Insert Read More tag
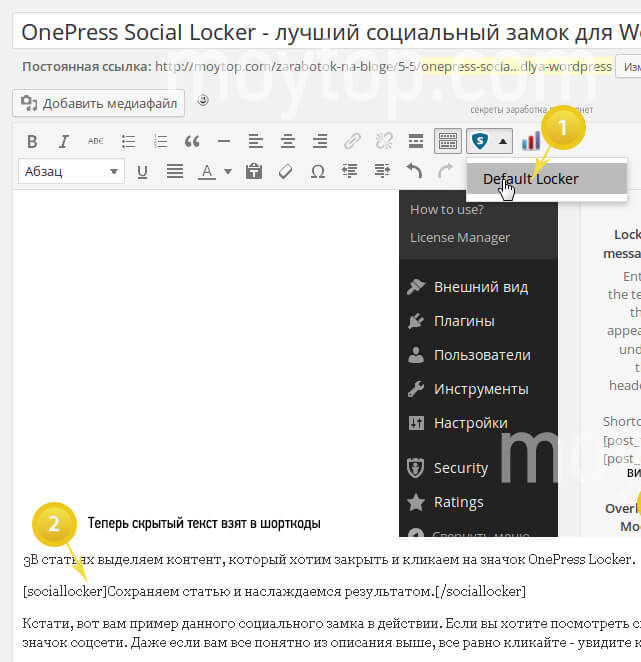 click(416, 141)
